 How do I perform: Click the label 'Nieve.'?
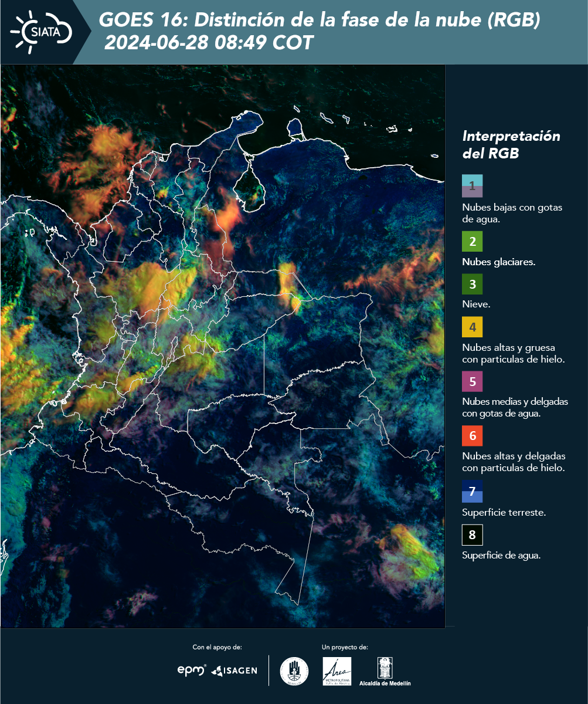click(476, 304)
